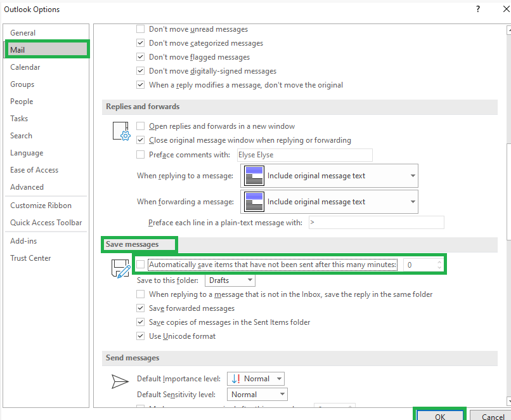Screen dimensions: 511x420
Task: Uncheck Don't move digitally-signed messages
Action: pos(141,71)
